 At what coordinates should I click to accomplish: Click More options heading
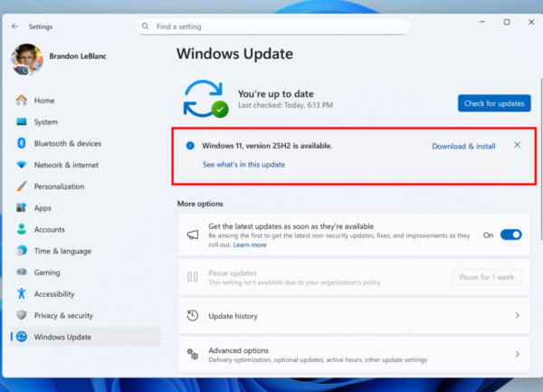pyautogui.click(x=200, y=204)
